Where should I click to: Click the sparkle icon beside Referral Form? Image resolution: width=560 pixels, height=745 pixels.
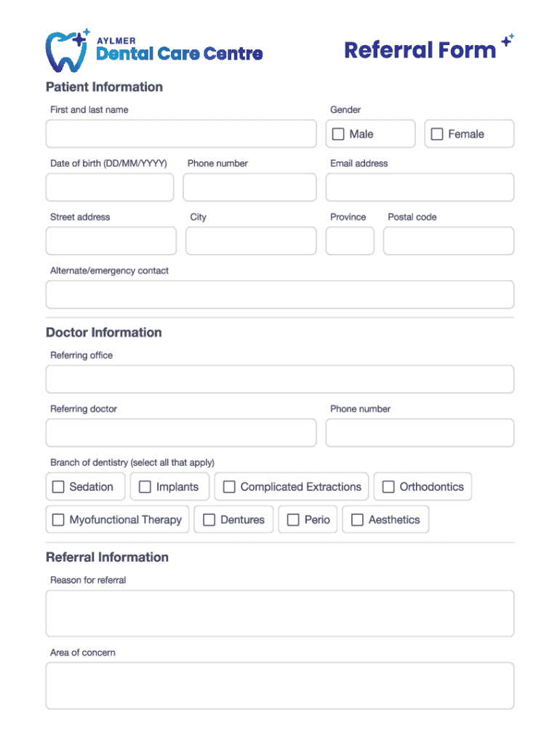[508, 41]
